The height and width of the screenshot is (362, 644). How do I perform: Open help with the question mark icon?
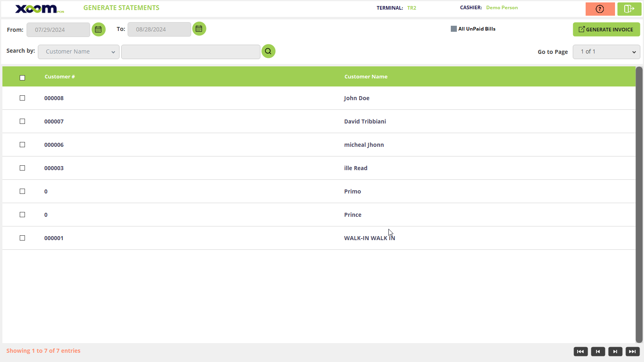600,9
